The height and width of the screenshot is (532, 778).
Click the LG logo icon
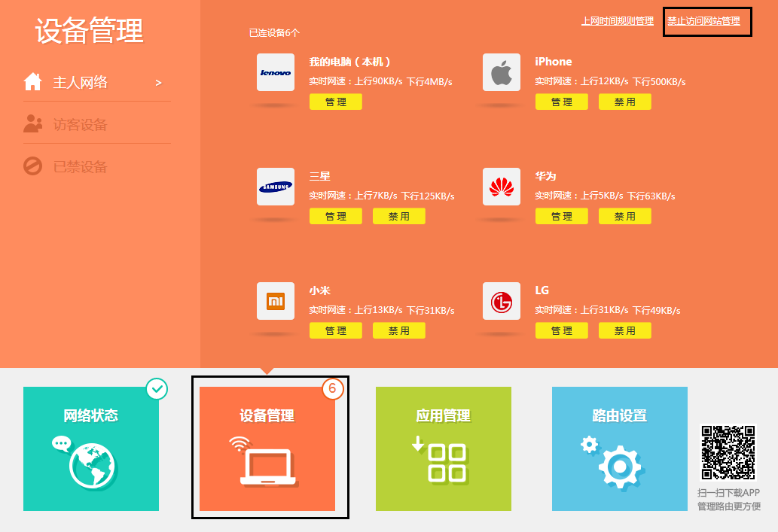501,301
